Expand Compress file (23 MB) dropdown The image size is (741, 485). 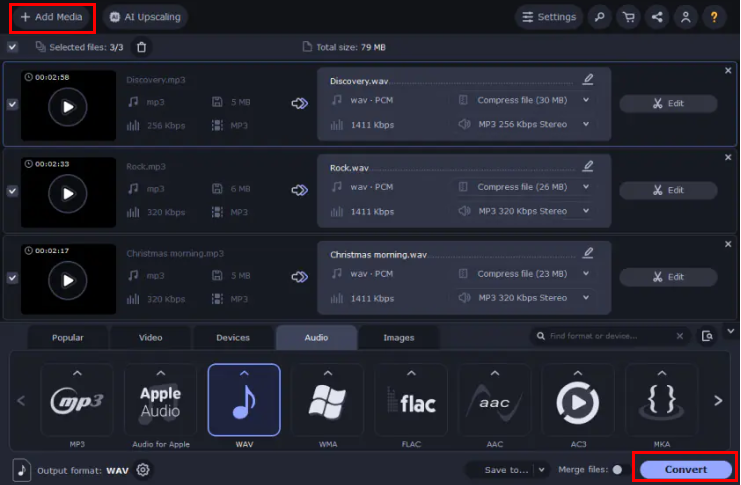[x=586, y=274]
